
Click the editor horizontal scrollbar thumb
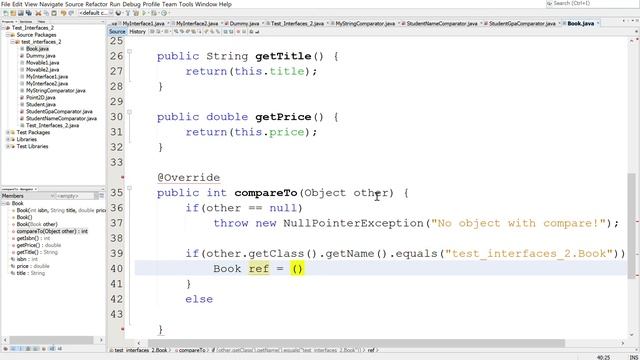(356, 343)
